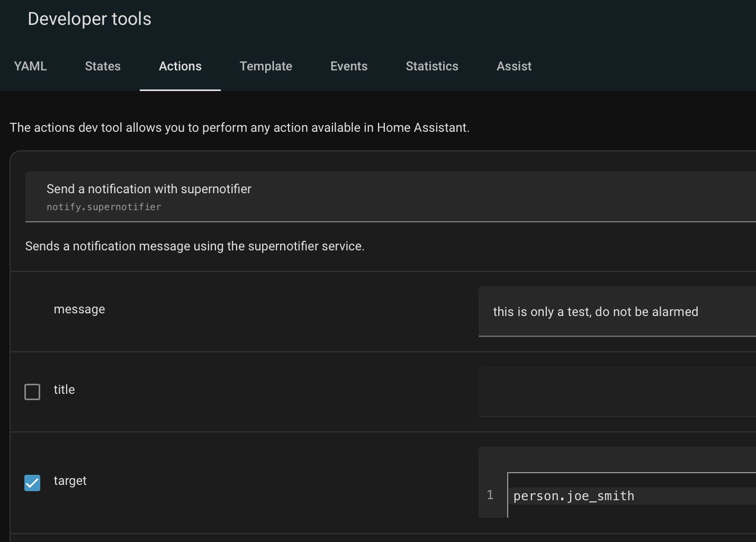
Task: Open the Events tab
Action: (x=349, y=66)
